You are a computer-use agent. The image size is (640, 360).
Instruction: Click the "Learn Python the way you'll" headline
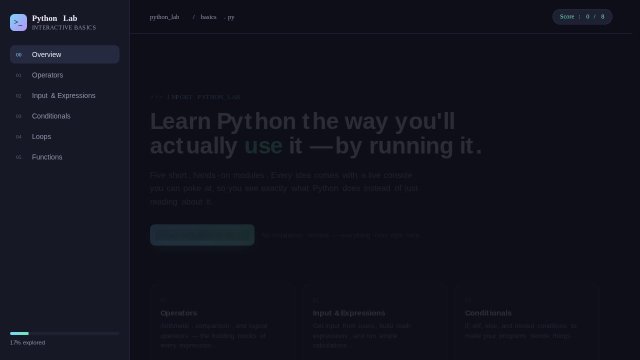pos(302,122)
